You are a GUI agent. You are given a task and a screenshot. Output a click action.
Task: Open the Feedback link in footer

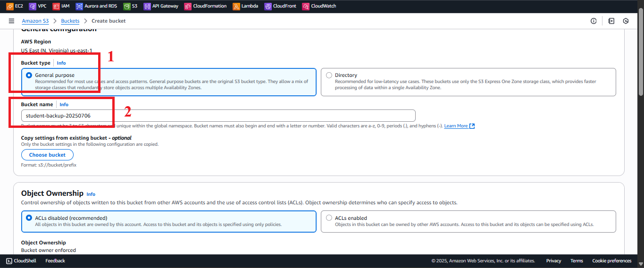(x=55, y=260)
